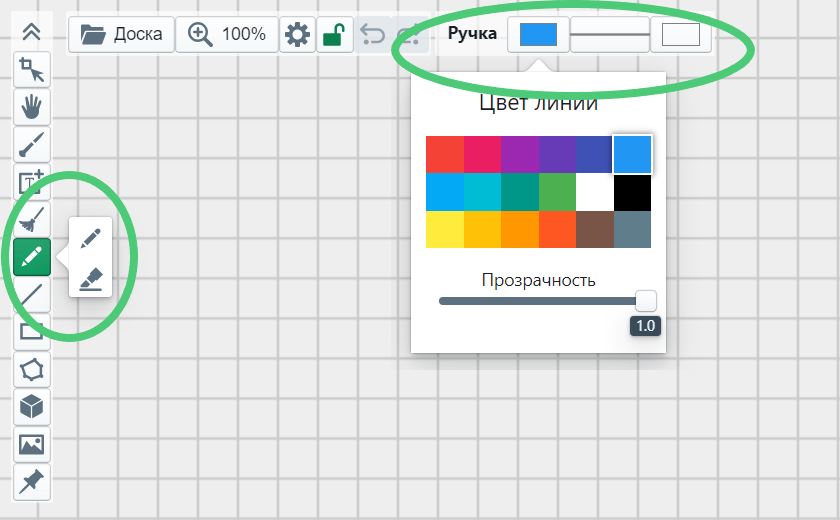Open settings gear in top toolbar

297,34
